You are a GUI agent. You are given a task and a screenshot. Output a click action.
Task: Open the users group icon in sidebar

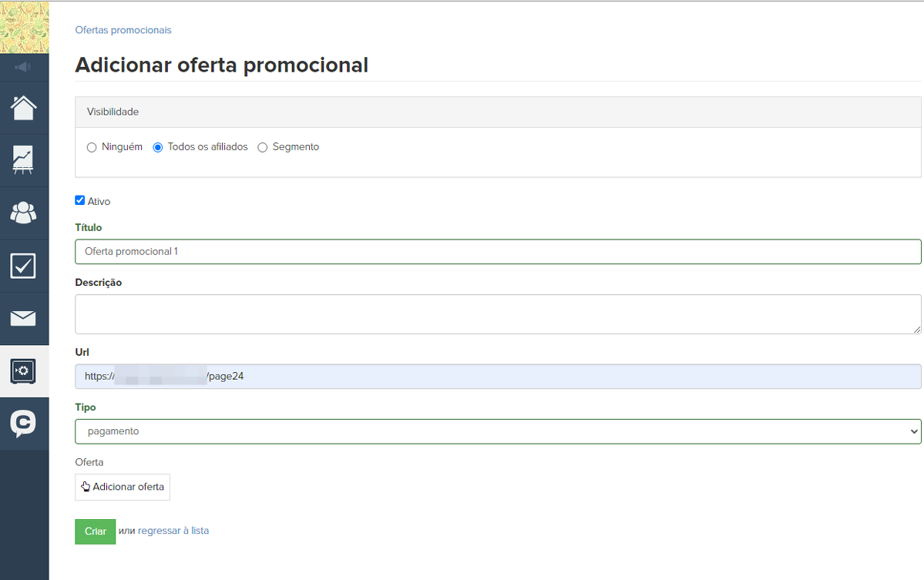24,213
